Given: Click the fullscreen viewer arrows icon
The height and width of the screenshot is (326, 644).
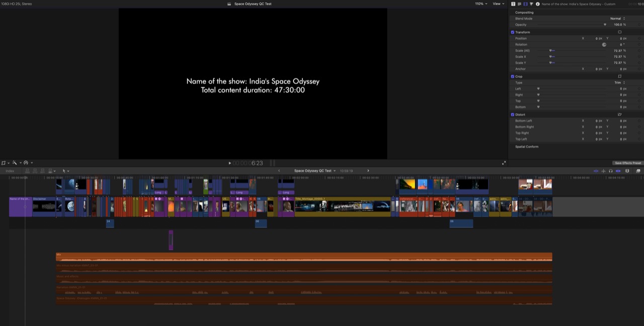Looking at the screenshot, I should pos(504,163).
